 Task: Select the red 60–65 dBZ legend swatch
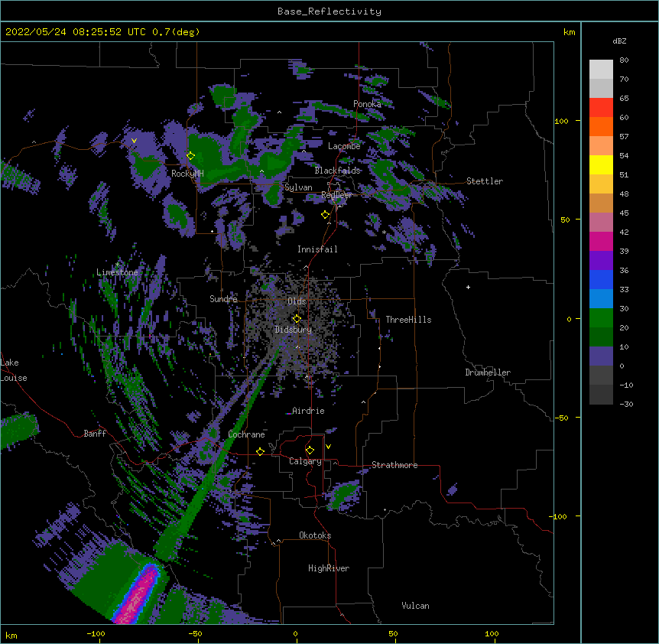point(601,108)
